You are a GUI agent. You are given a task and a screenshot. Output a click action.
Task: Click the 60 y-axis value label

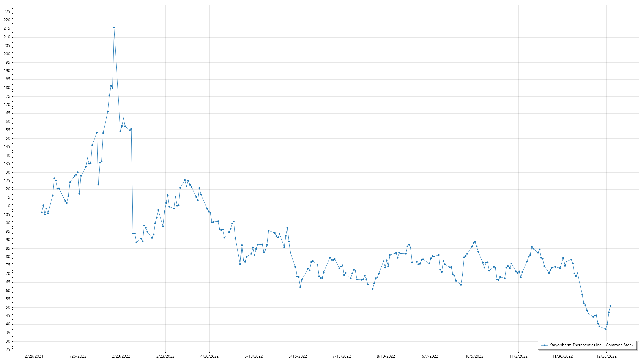pyautogui.click(x=8, y=291)
